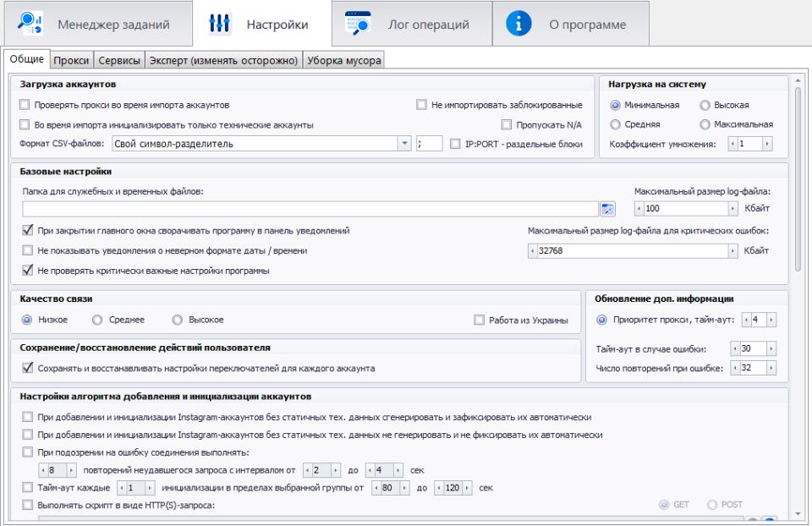Click the Настройки sliders icon
This screenshot has width=812, height=526.
(x=220, y=24)
